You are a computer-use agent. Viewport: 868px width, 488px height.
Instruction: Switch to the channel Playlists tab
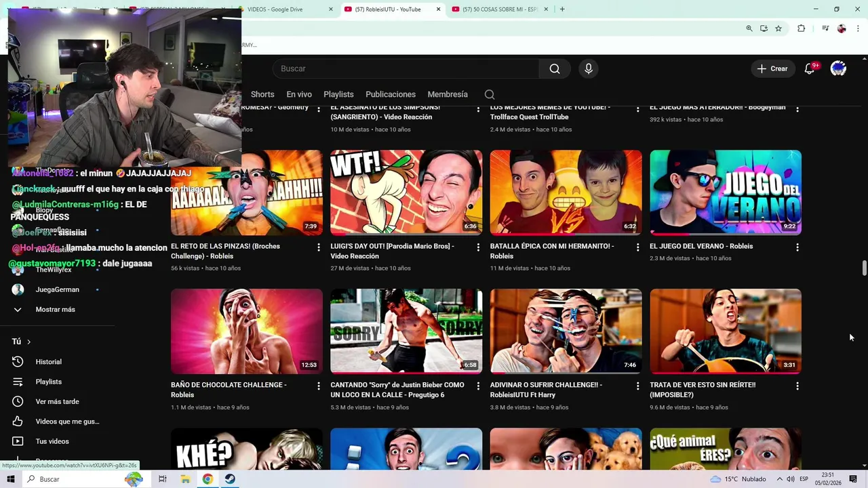[x=338, y=94]
